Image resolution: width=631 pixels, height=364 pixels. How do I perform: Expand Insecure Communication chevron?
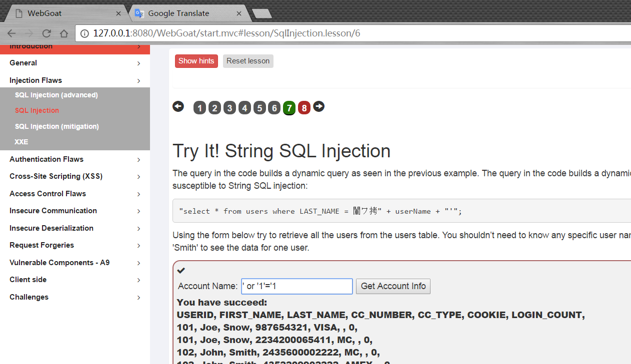(138, 211)
